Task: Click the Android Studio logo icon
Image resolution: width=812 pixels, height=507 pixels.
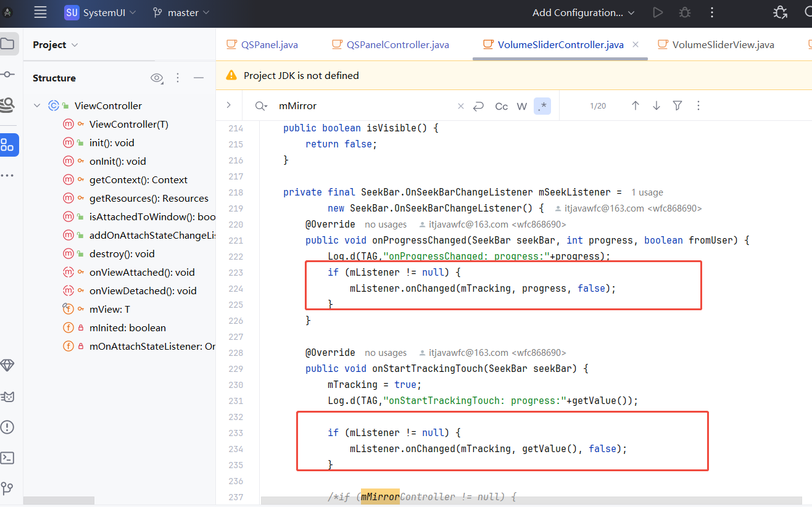Action: (8, 12)
